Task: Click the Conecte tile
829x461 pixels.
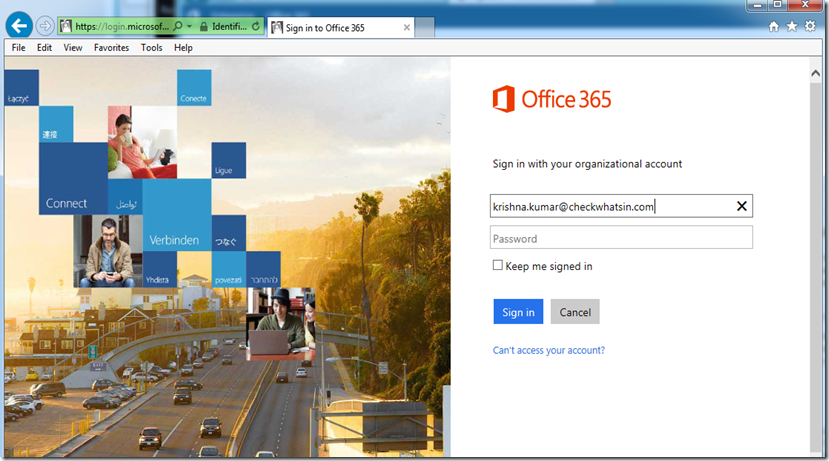Action: click(x=194, y=88)
